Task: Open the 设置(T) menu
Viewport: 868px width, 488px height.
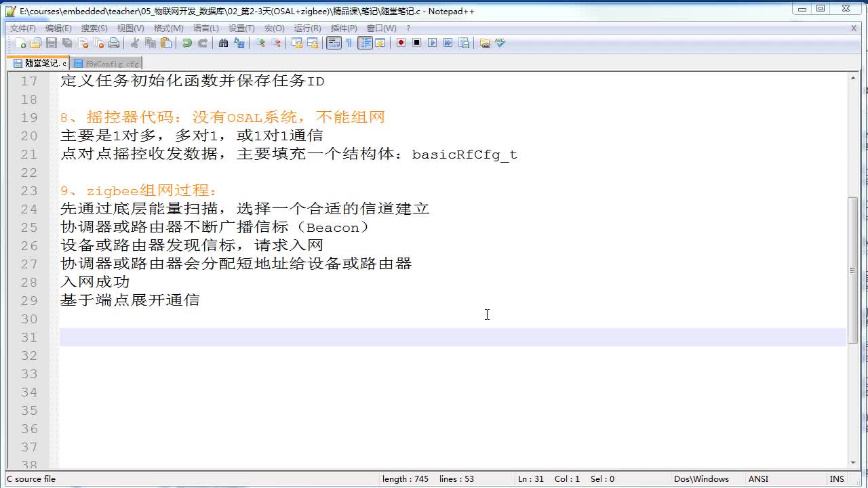Action: [241, 28]
